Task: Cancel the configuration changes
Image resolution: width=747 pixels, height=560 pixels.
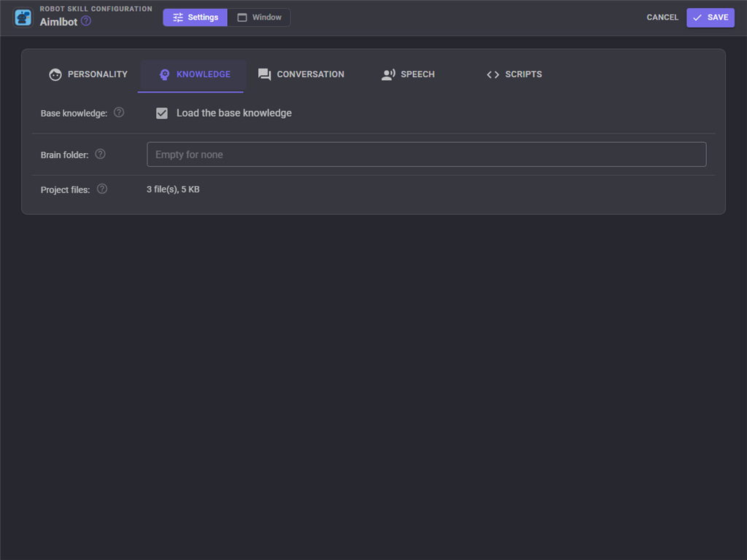Action: point(662,17)
